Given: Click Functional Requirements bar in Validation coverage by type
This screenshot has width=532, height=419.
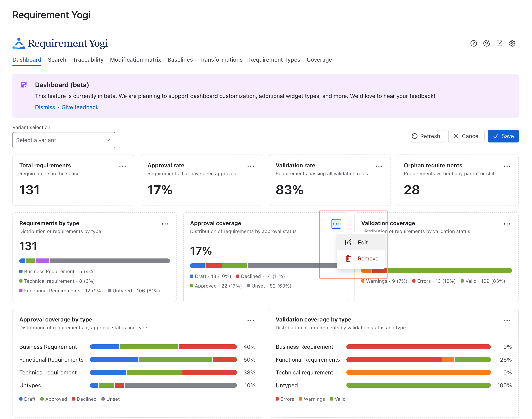Looking at the screenshot, I should pos(418,360).
